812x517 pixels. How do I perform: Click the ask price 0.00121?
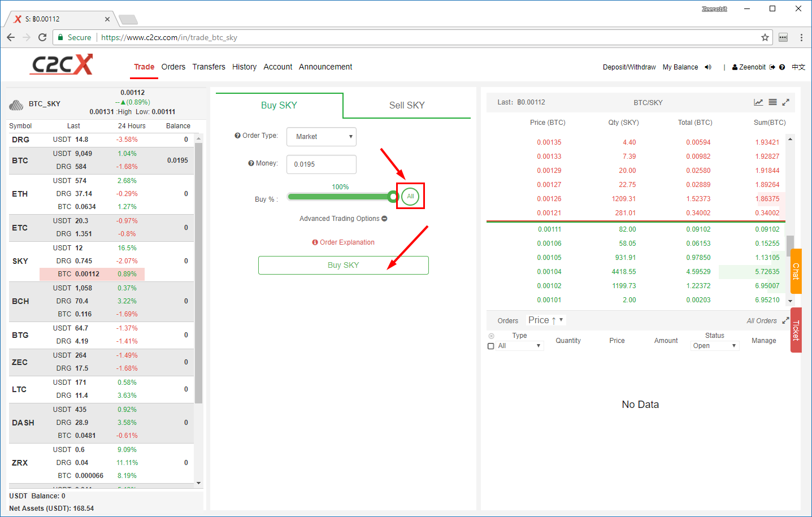(549, 213)
